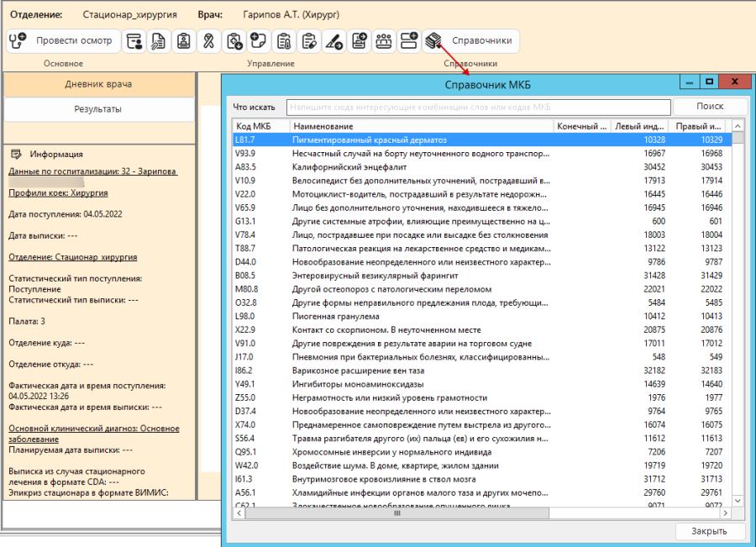The image size is (756, 547).
Task: Select row A83.5 Калифорнийский энцефалит
Action: click(482, 167)
